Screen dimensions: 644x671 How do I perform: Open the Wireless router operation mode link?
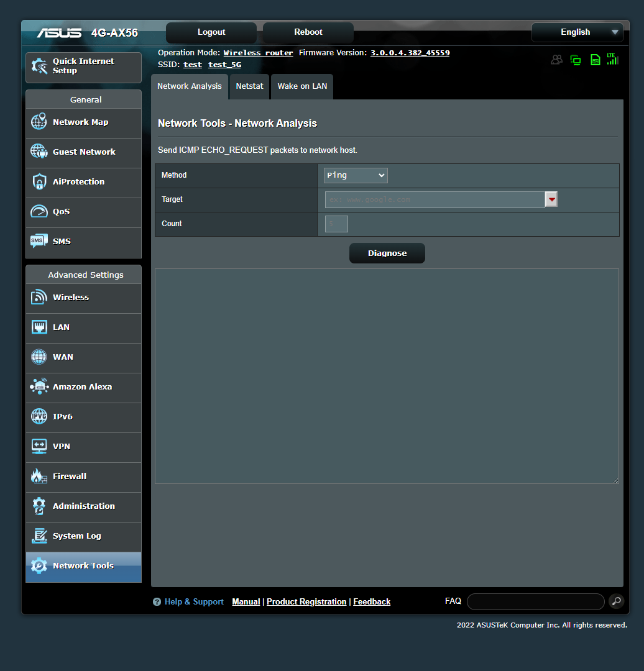pos(258,53)
